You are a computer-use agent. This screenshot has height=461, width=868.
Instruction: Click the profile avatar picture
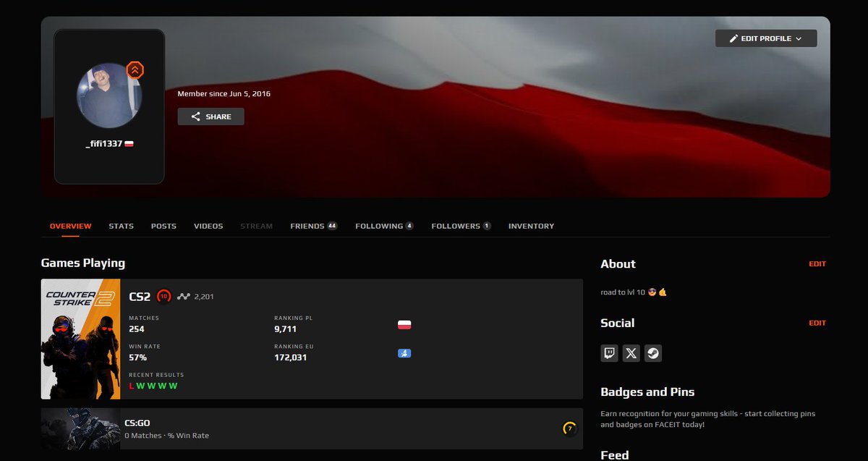pos(109,95)
